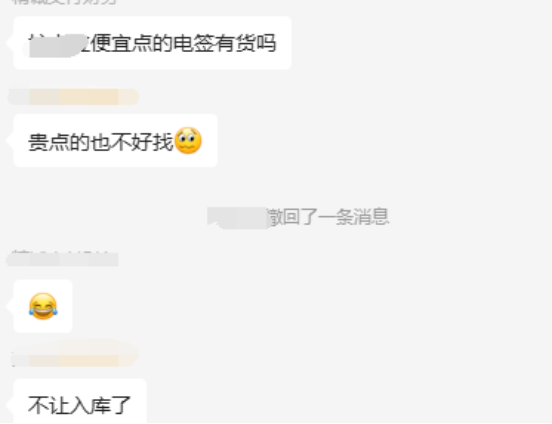552x424 pixels.
Task: Click the pleading teary-eyed emoji
Action: click(x=188, y=141)
